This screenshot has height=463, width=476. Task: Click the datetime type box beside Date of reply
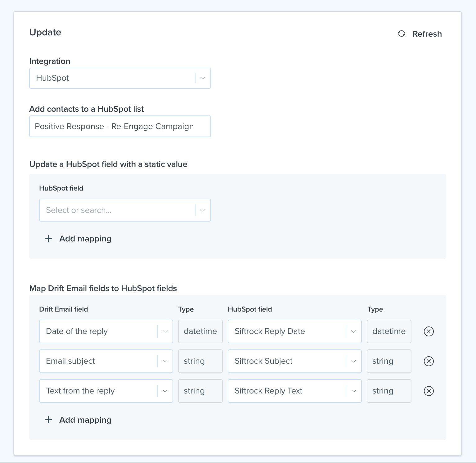click(x=200, y=331)
